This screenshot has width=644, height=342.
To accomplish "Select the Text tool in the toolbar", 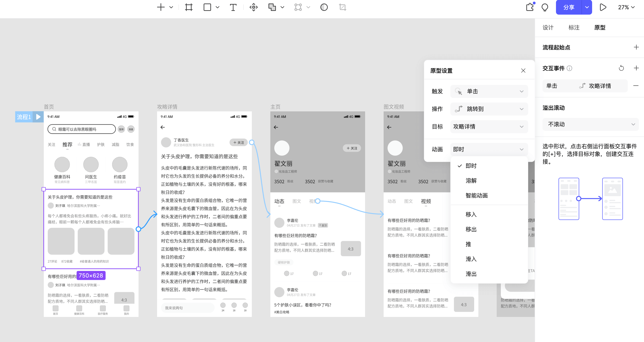I will [233, 7].
